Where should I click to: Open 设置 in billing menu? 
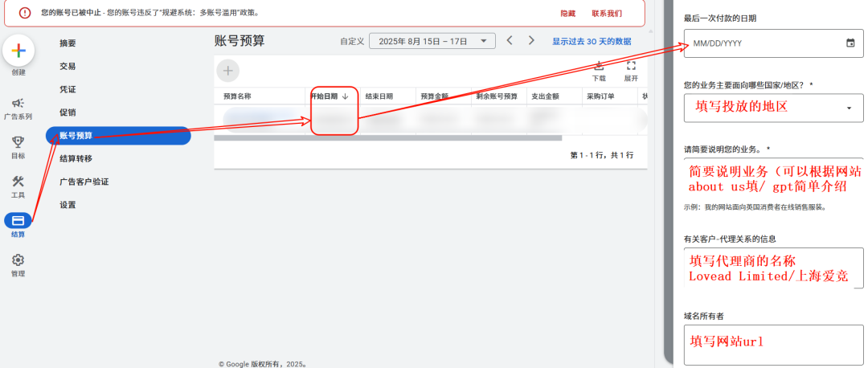click(68, 205)
